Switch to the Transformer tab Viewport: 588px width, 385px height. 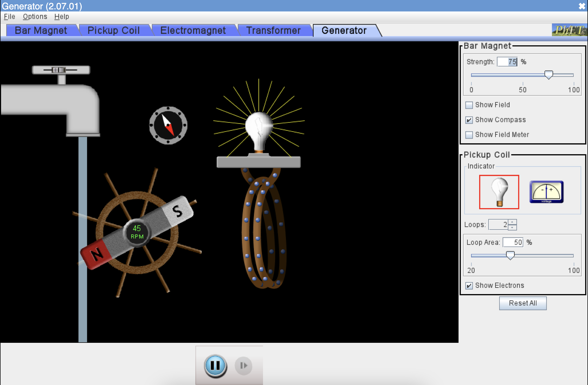[x=273, y=30]
